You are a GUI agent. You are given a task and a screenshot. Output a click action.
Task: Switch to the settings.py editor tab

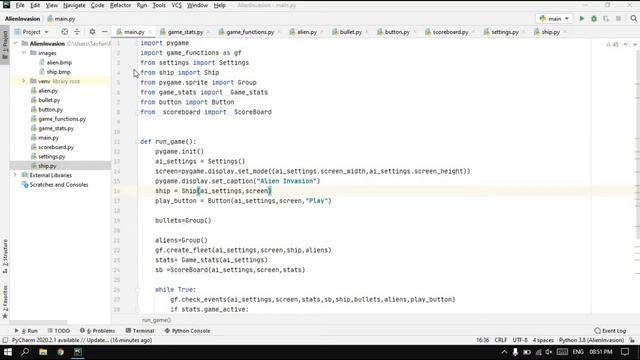tap(504, 32)
